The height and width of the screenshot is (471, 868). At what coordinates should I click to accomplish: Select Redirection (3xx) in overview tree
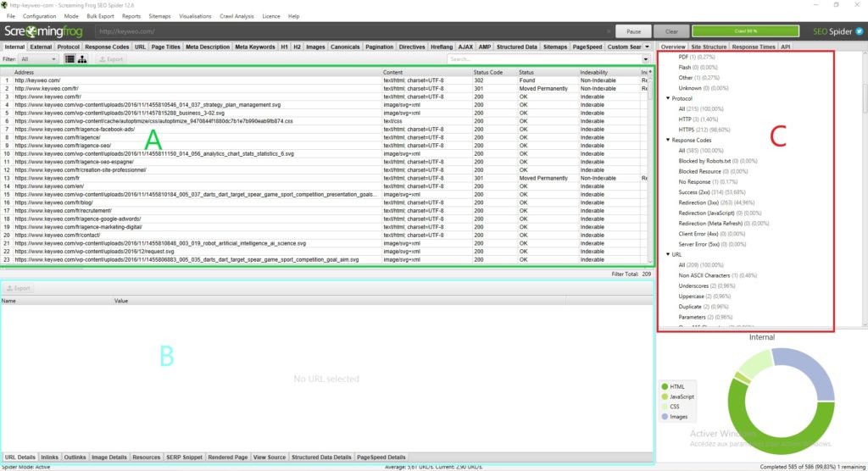(713, 202)
